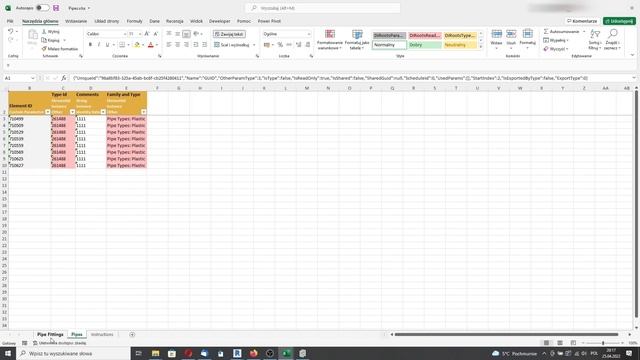The image size is (640, 360).
Task: Apply the yellow fill color bucket
Action: point(137,44)
